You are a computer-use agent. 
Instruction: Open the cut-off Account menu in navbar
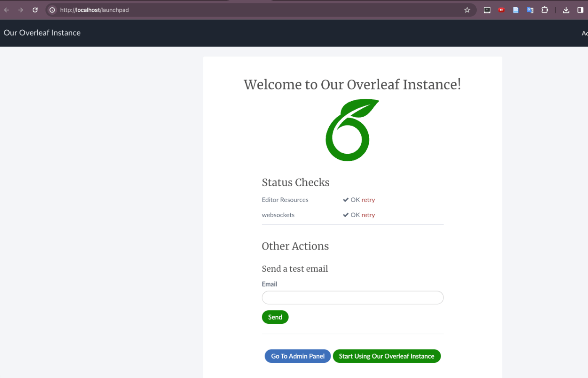pyautogui.click(x=585, y=33)
